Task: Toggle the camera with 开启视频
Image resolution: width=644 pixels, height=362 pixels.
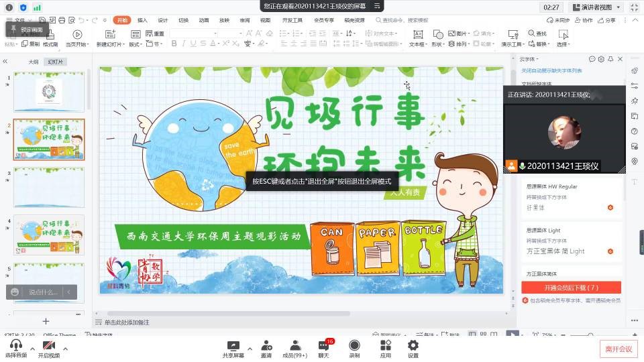Action: pyautogui.click(x=48, y=345)
